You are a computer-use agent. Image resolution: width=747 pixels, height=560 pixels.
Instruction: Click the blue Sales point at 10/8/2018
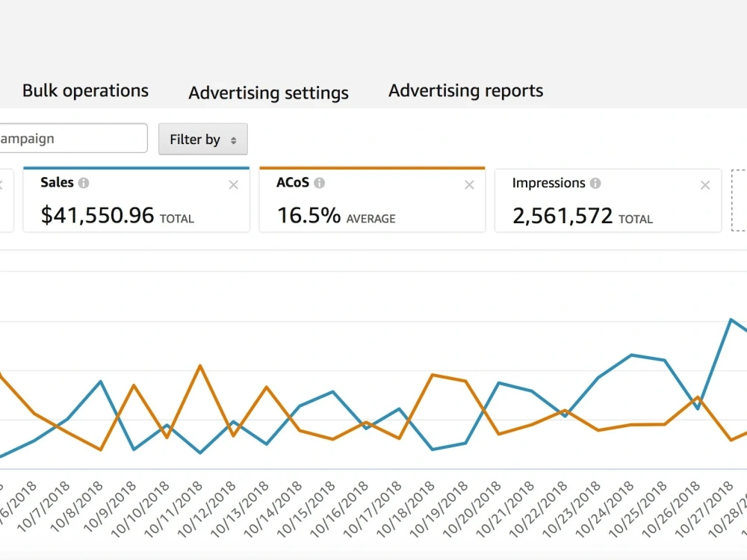pos(101,382)
